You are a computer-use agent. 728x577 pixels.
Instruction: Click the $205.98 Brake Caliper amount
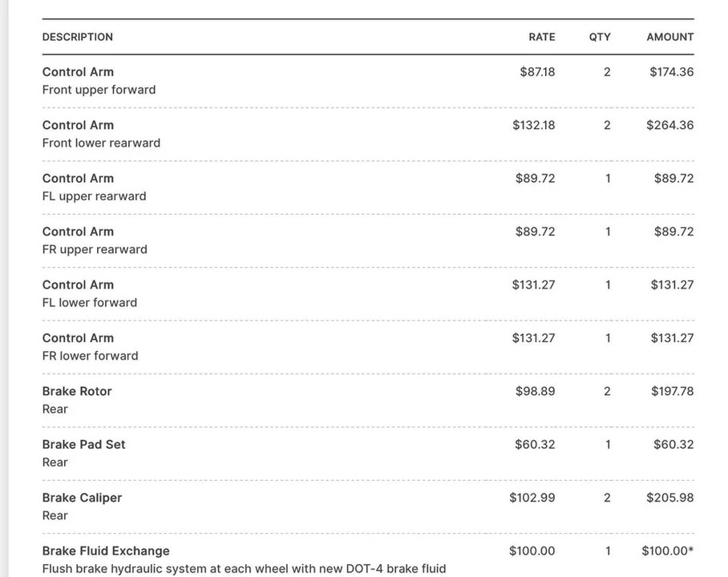[x=670, y=498]
